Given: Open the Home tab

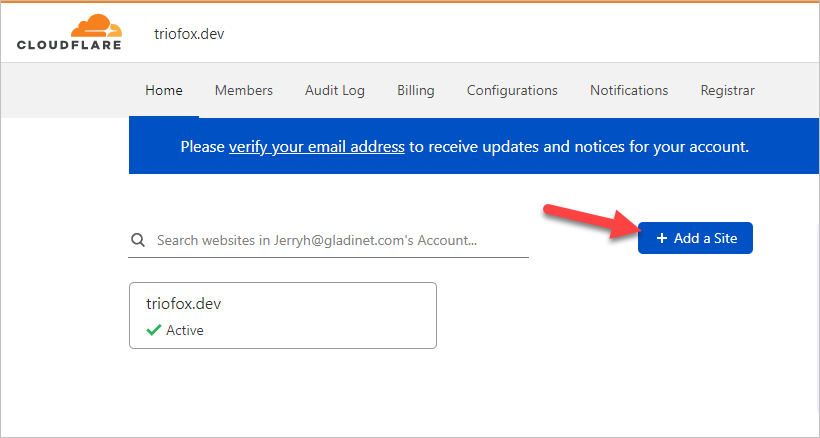Looking at the screenshot, I should tap(164, 90).
